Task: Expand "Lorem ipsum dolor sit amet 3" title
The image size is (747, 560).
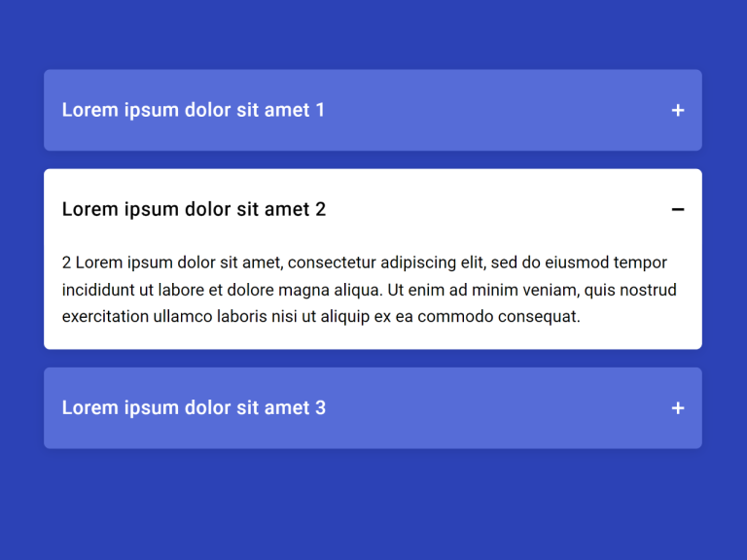Action: coord(194,408)
